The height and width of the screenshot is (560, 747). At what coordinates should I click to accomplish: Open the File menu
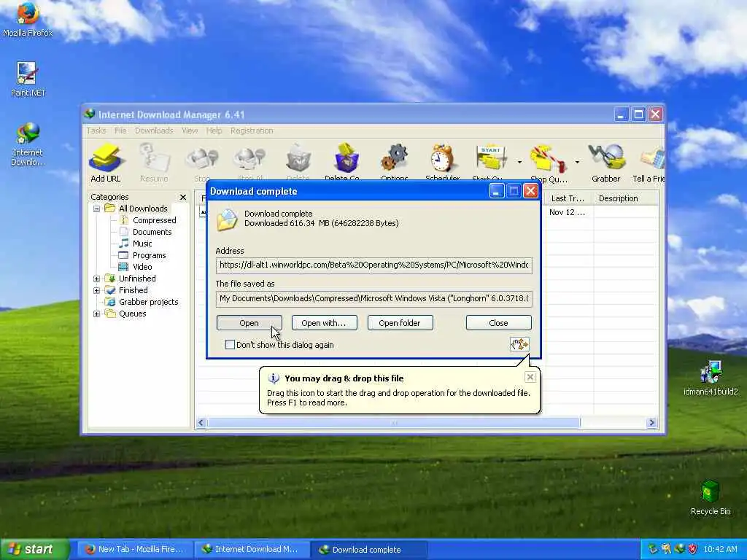tap(120, 131)
